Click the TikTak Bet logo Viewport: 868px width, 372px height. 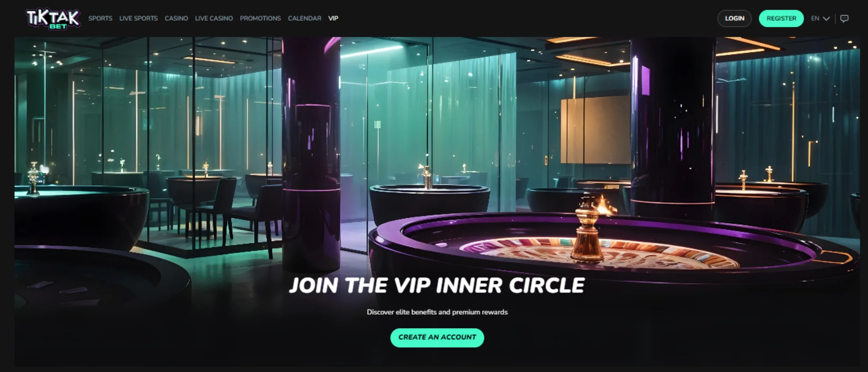[x=53, y=19]
